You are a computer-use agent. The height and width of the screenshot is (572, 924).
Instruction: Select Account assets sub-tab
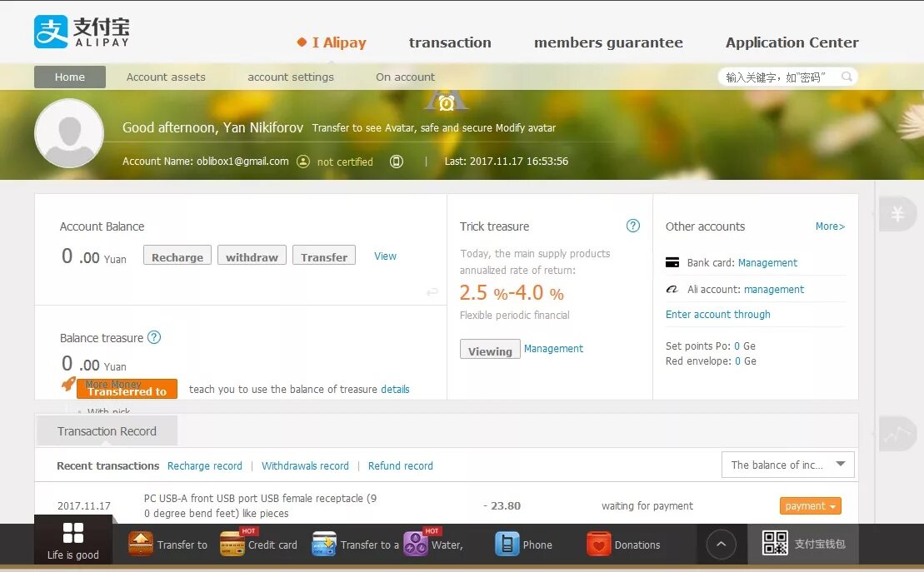166,77
